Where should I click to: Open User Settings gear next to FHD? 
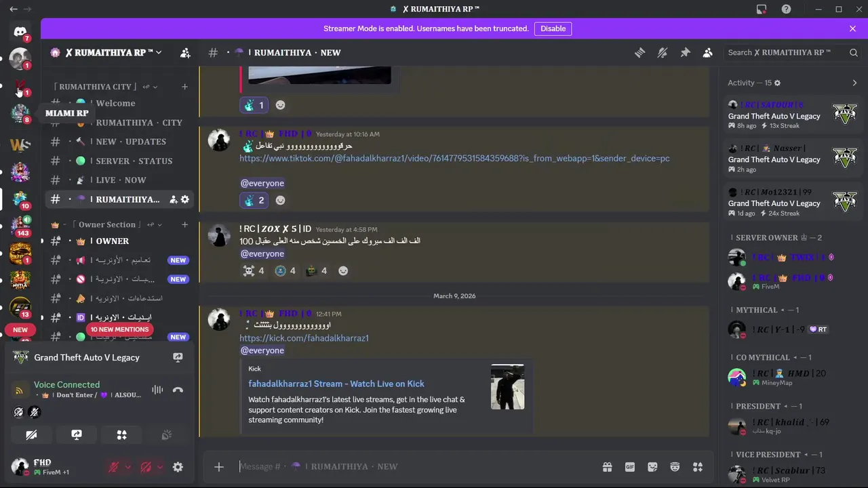178,467
